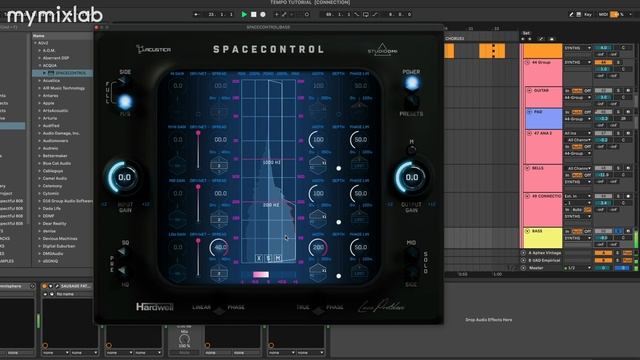Open the 49 CONNECTION Ext. In dropdown
Screen dimensions: 640x360
tap(578, 196)
